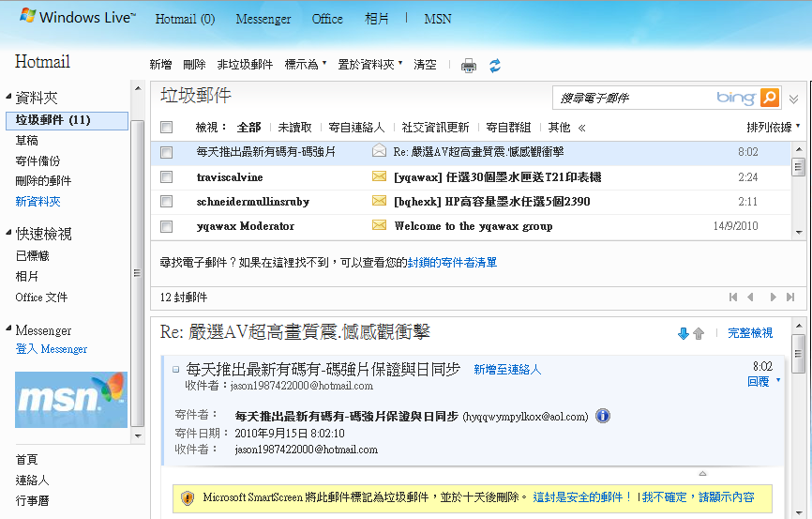Click the 非垃圾郵件 button
Screen dimensions: 812x519
coord(245,65)
